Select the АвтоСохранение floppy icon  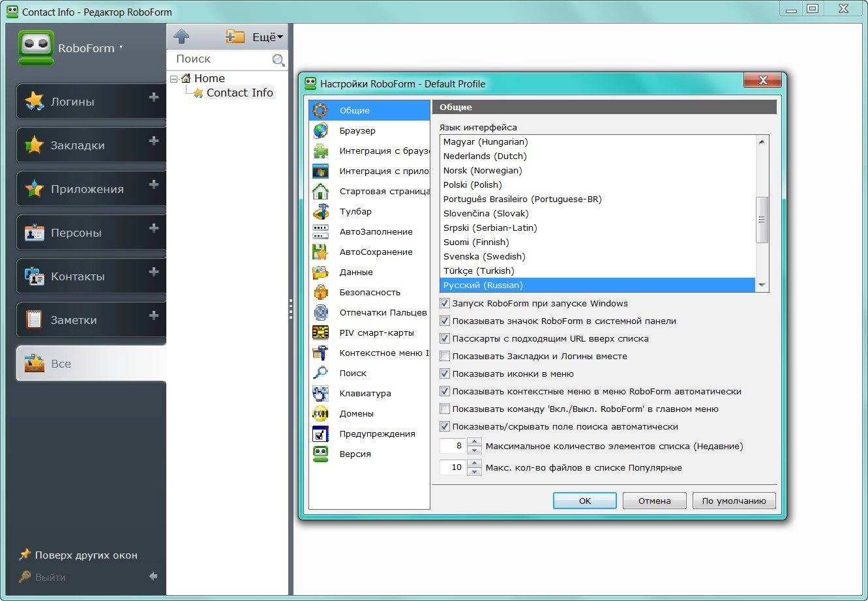[x=320, y=252]
